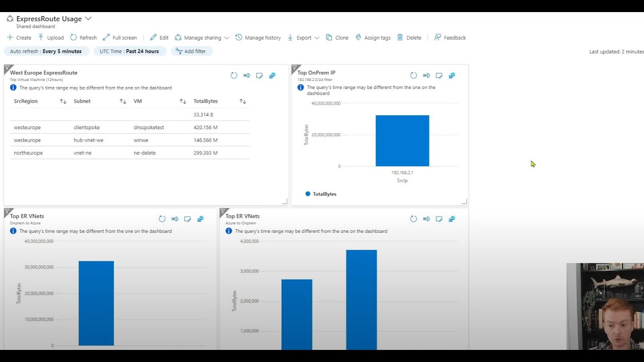Open the Feedback panel

(450, 38)
